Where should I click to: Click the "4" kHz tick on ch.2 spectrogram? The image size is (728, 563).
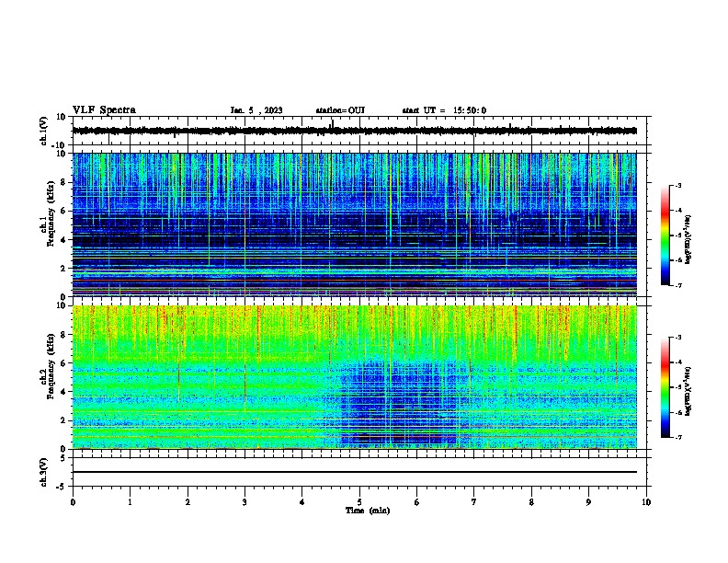63,392
